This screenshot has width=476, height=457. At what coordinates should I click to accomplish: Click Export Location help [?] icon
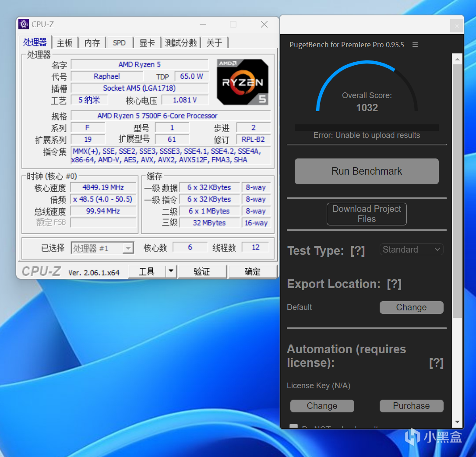(x=394, y=284)
